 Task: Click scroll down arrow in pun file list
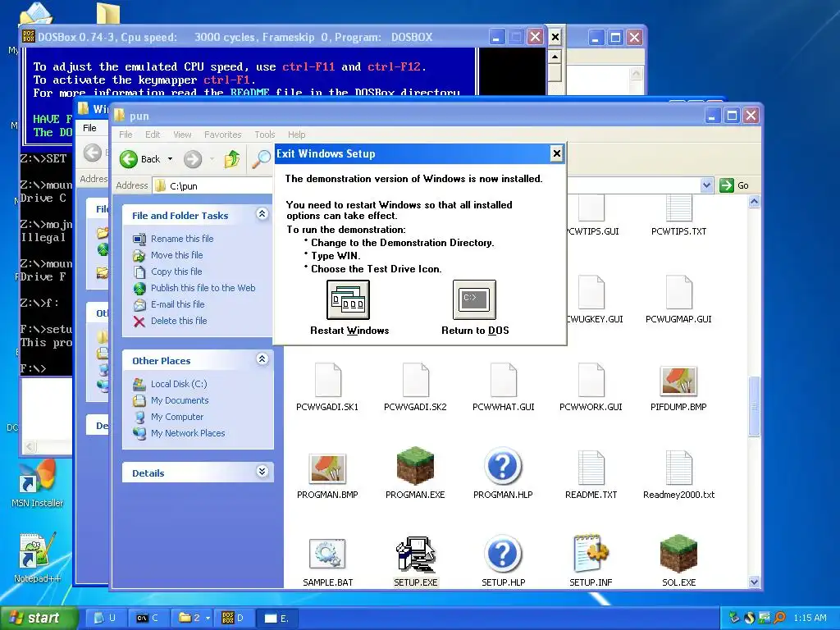coord(755,582)
